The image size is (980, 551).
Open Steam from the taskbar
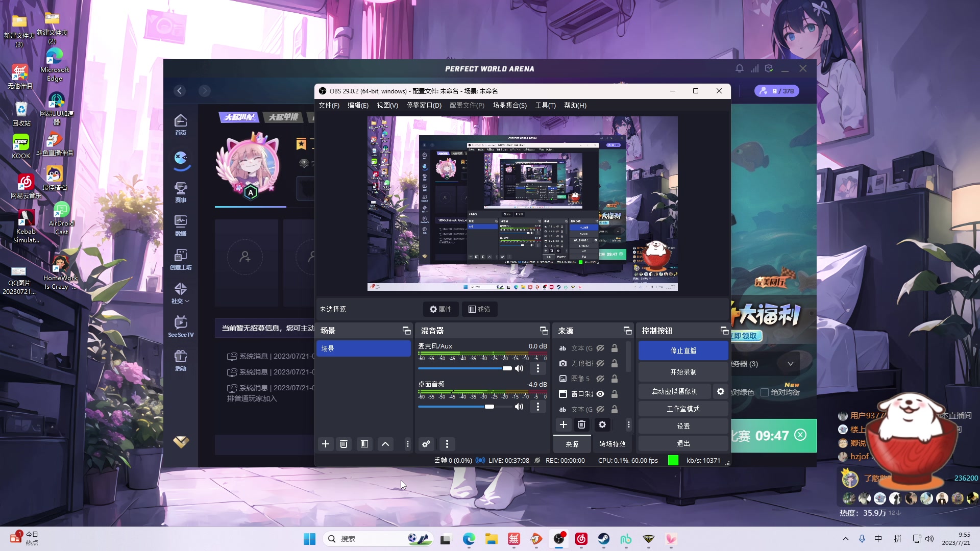point(604,539)
